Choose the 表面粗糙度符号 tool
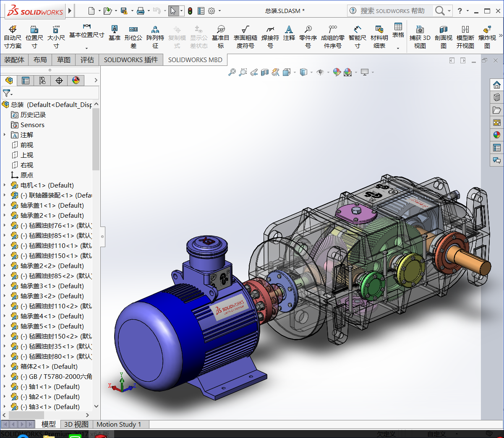Viewport: 504px width, 438px height. [245, 36]
